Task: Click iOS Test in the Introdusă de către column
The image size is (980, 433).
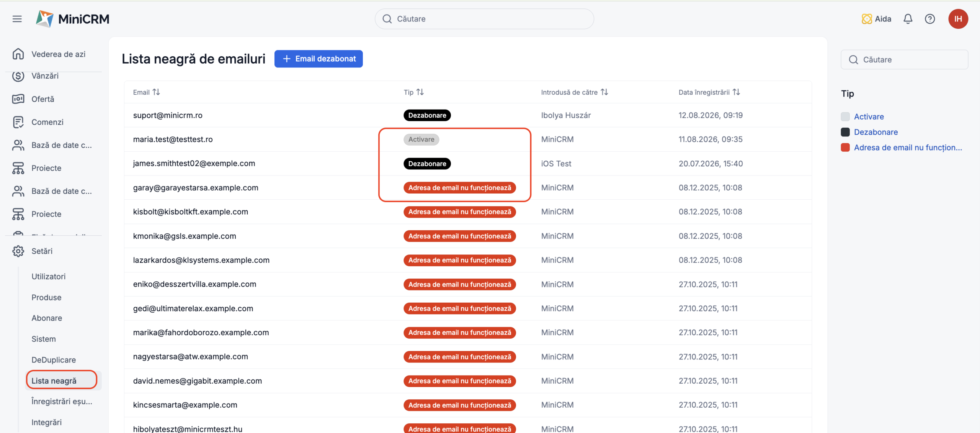Action: [556, 164]
